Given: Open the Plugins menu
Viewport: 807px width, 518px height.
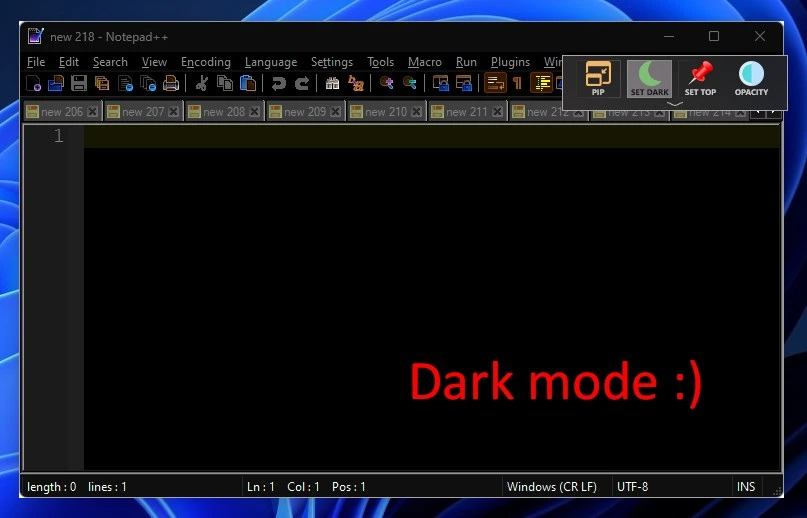Looking at the screenshot, I should 510,62.
